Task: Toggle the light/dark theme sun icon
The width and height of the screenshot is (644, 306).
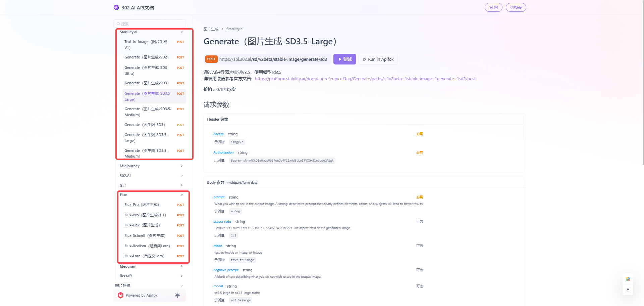Action: [x=177, y=295]
